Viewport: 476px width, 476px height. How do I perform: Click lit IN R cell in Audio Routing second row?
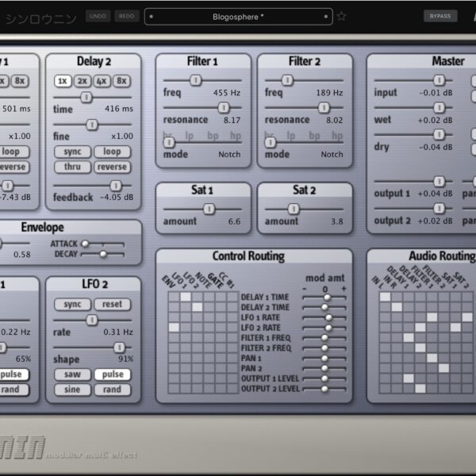pos(397,307)
